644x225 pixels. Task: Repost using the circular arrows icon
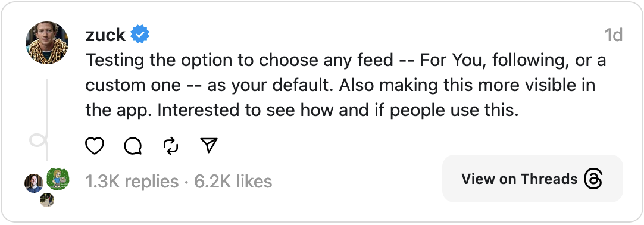tap(171, 146)
